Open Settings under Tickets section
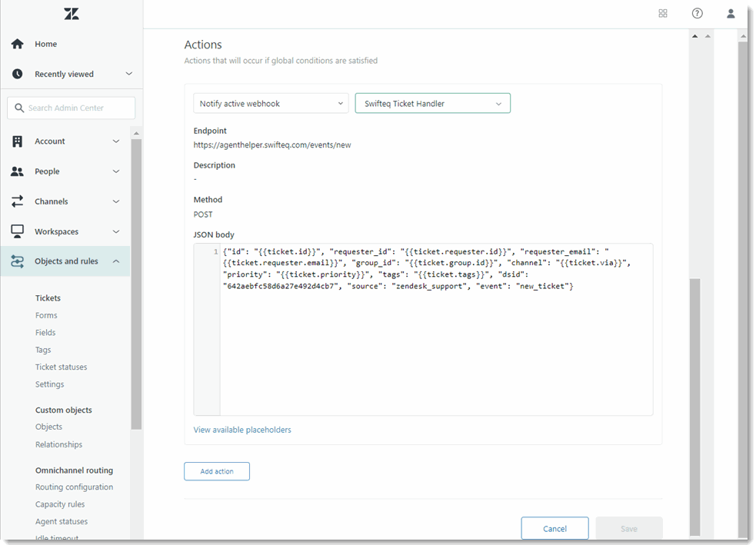This screenshot has height=545, width=756. click(x=50, y=384)
